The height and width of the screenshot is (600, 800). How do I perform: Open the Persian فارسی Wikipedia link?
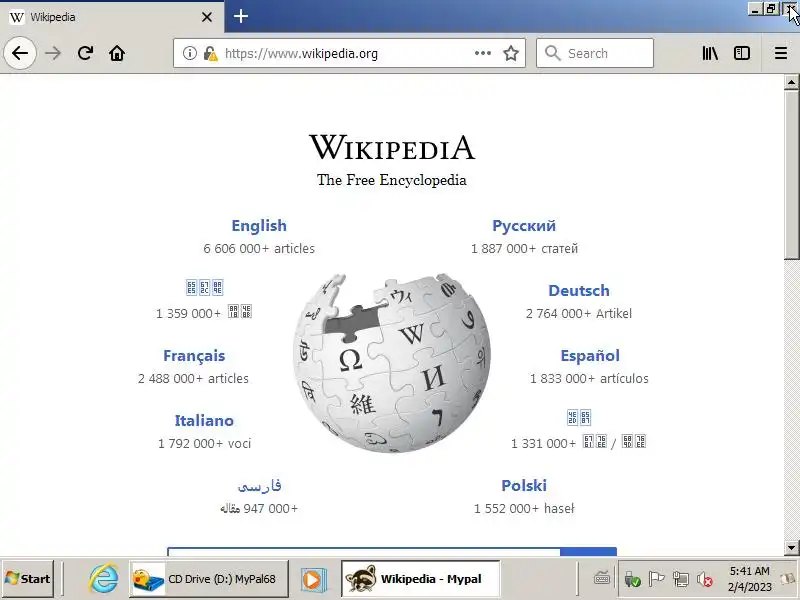(259, 485)
